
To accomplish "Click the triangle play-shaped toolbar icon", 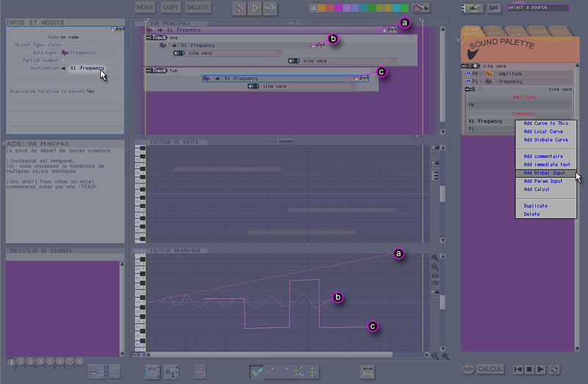I will coord(254,8).
